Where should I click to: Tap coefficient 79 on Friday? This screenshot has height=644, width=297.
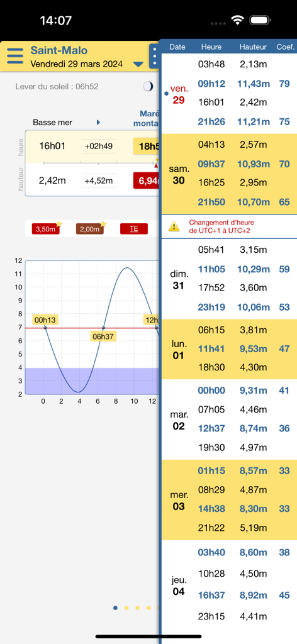tap(284, 84)
